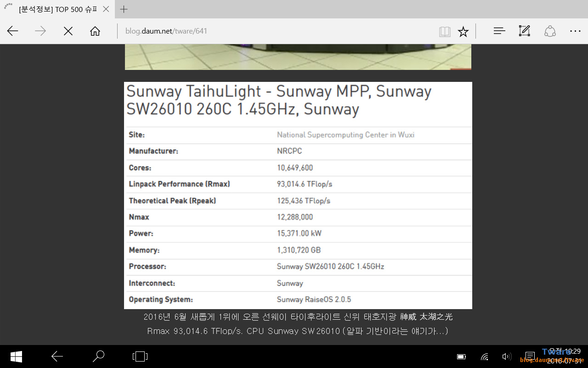Select the 10,649,600 cores value
The width and height of the screenshot is (588, 368).
tap(295, 168)
